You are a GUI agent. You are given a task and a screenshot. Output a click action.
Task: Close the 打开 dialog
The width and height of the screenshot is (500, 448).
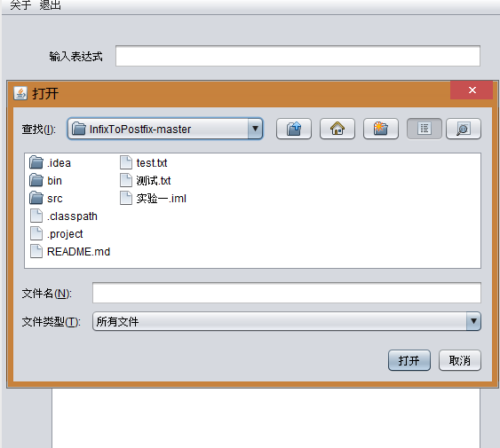click(472, 90)
